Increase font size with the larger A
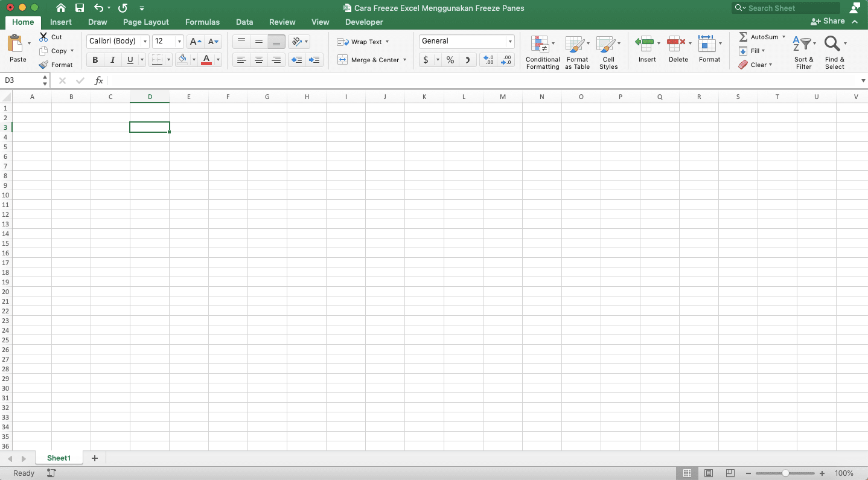The width and height of the screenshot is (868, 480). 195,42
